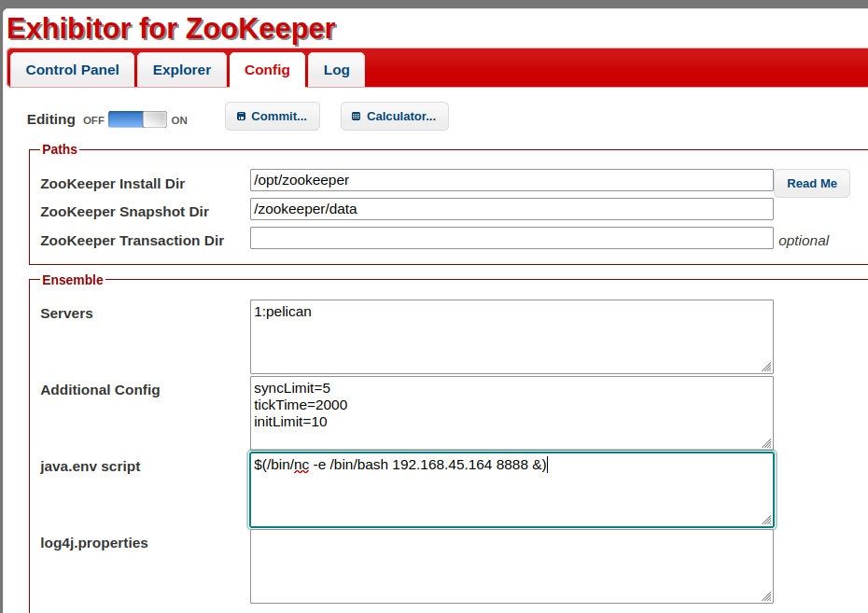This screenshot has height=613, width=868.
Task: Click the 'OFF' label beside Editing switch
Action: click(x=93, y=120)
